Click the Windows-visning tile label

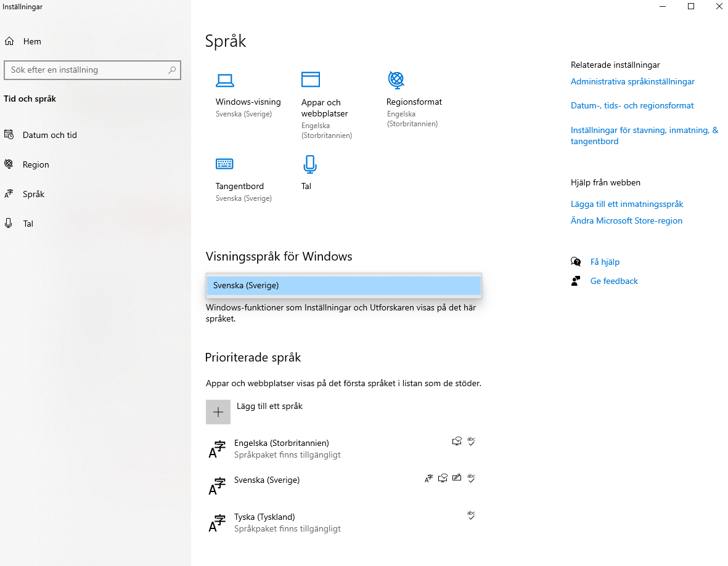click(x=248, y=102)
